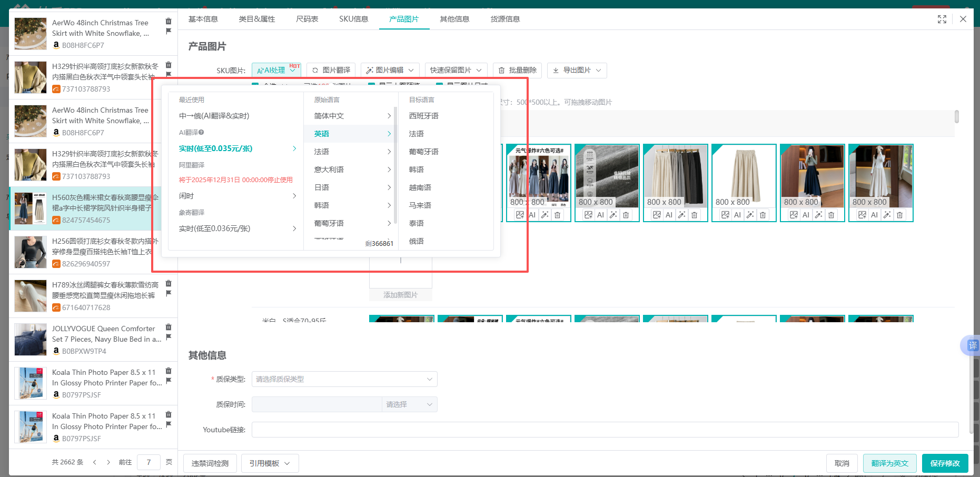Image resolution: width=980 pixels, height=477 pixels.
Task: Toggle the 显示图片尺寸 checkbox
Action: coord(439,85)
